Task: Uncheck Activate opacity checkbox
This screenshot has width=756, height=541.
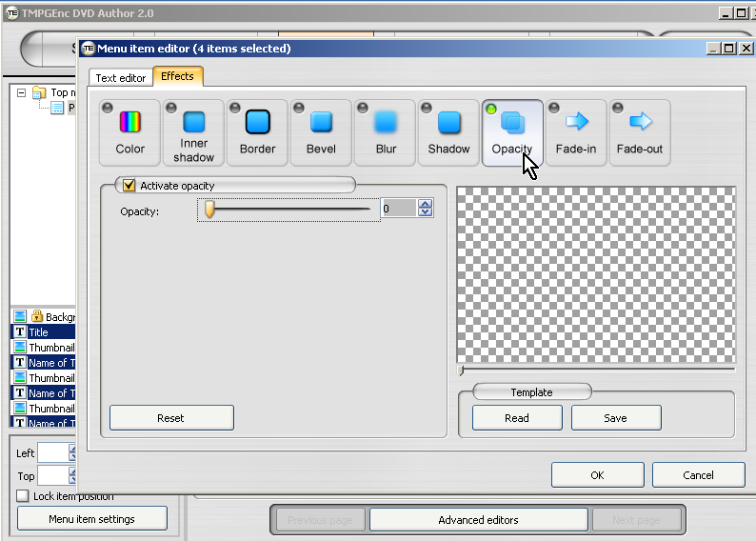Action: tap(129, 185)
